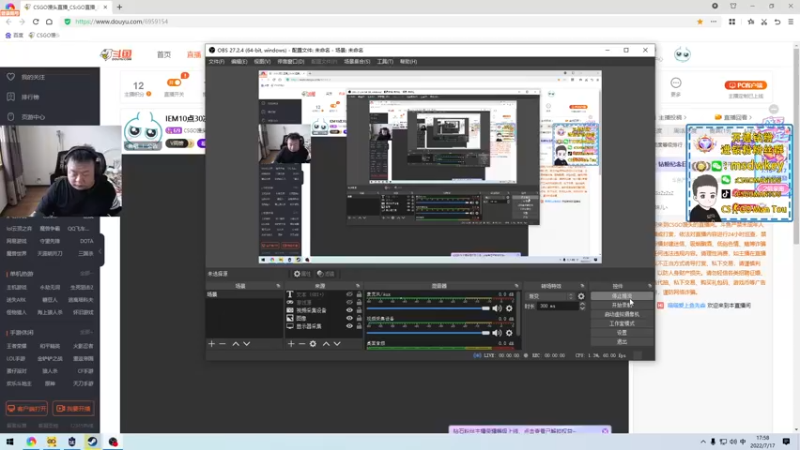
Task: Reload the browser page
Action: click(36, 21)
